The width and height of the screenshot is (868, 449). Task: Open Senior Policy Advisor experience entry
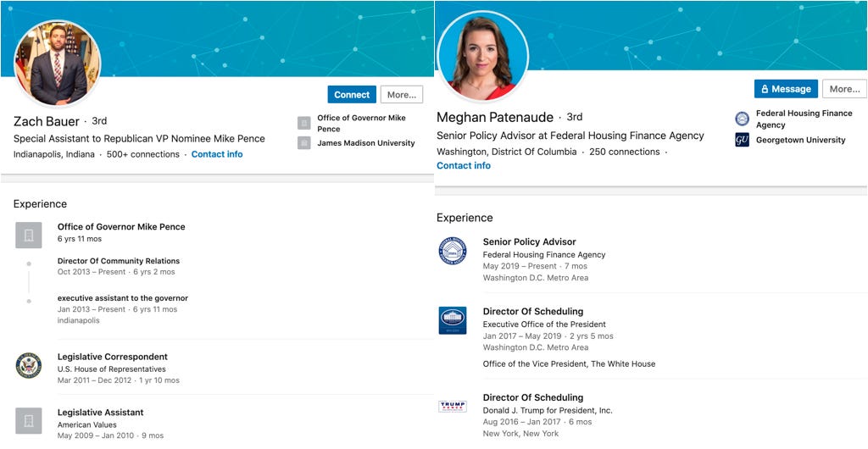pyautogui.click(x=529, y=241)
